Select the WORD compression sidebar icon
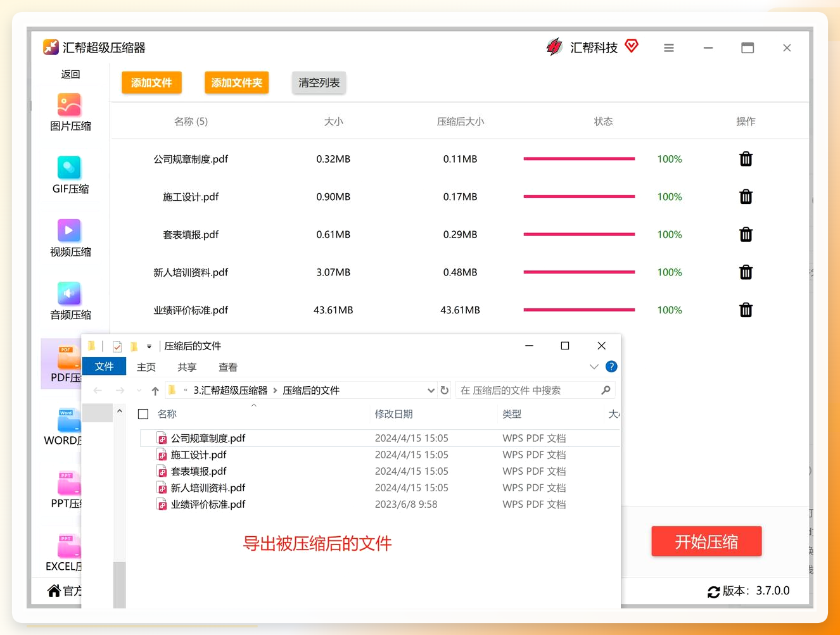This screenshot has width=840, height=635. tap(69, 420)
